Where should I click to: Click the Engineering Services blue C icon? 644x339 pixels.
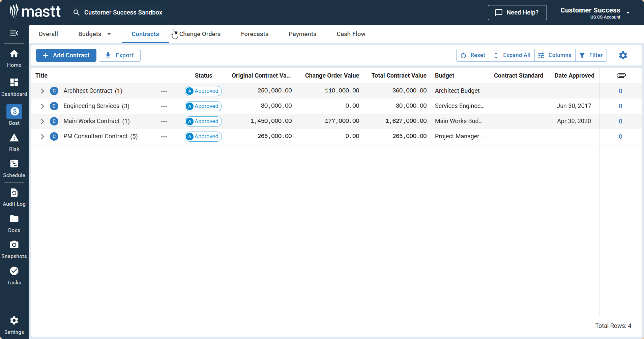[54, 106]
